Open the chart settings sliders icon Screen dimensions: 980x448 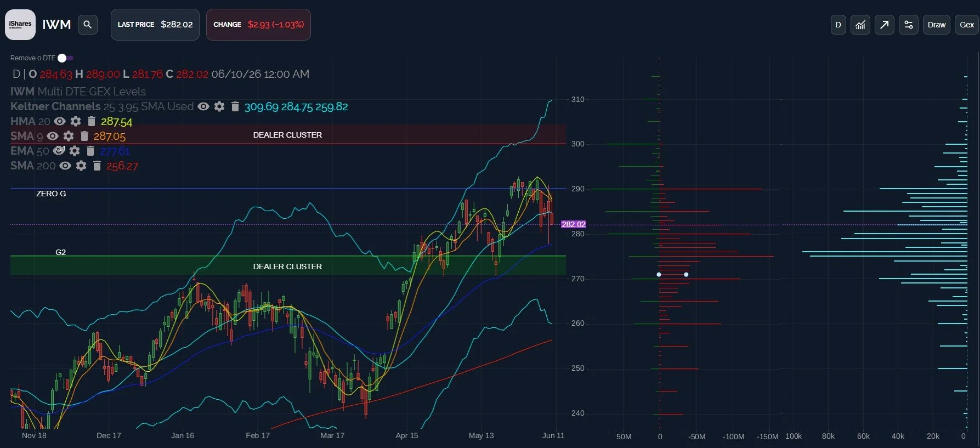click(x=908, y=25)
